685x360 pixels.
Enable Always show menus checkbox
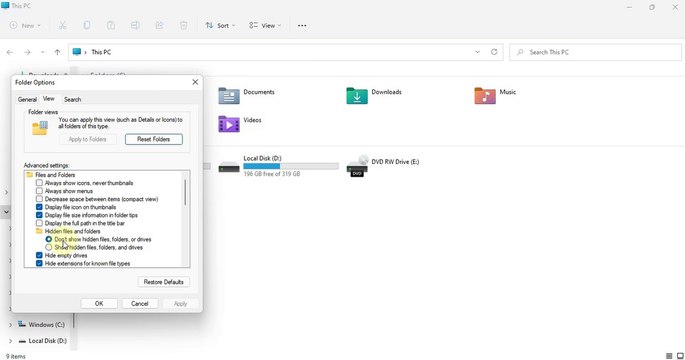(x=39, y=191)
